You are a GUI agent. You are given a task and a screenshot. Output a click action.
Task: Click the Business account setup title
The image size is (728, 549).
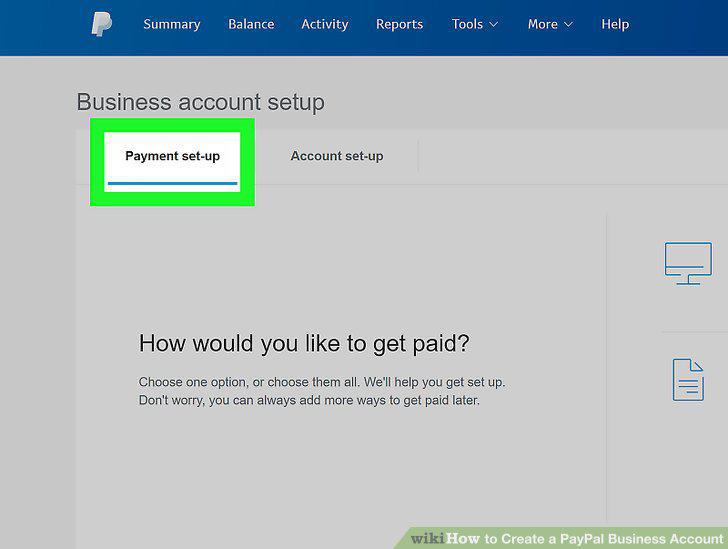[201, 102]
